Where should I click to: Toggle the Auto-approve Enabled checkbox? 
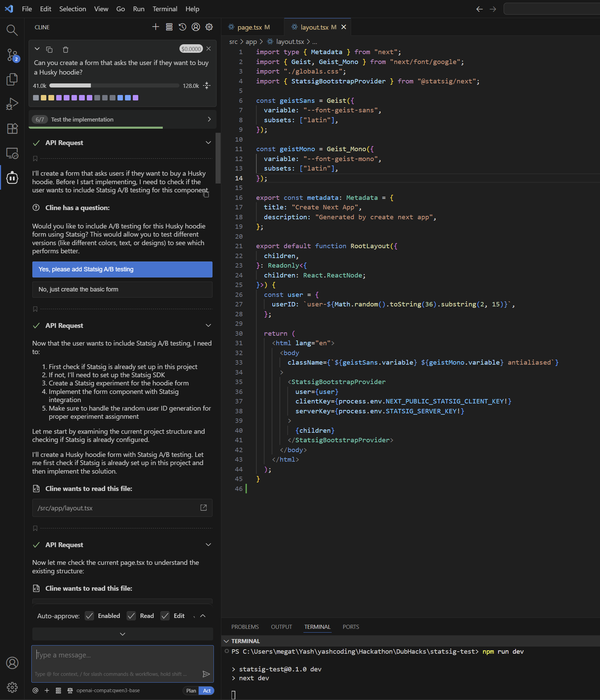click(89, 616)
